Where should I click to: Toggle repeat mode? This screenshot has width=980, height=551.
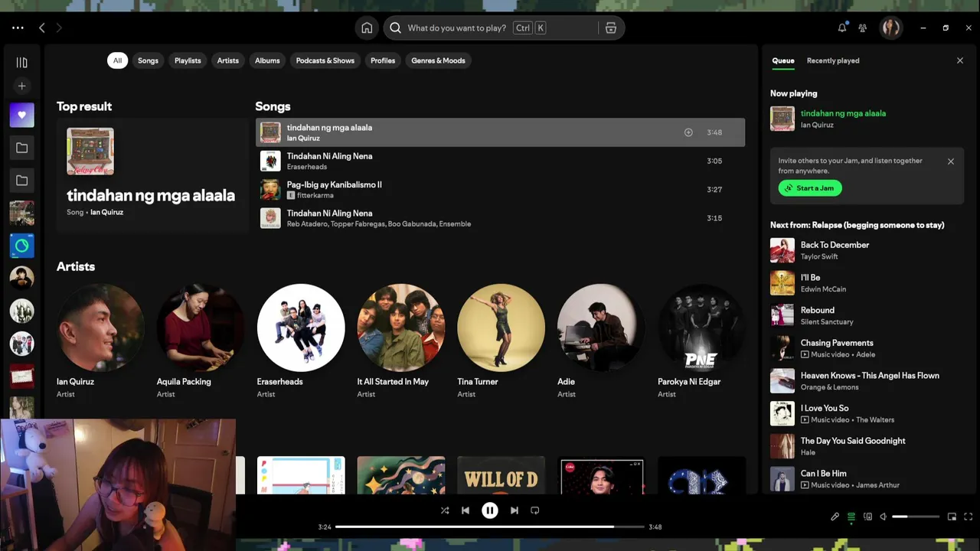[535, 510]
